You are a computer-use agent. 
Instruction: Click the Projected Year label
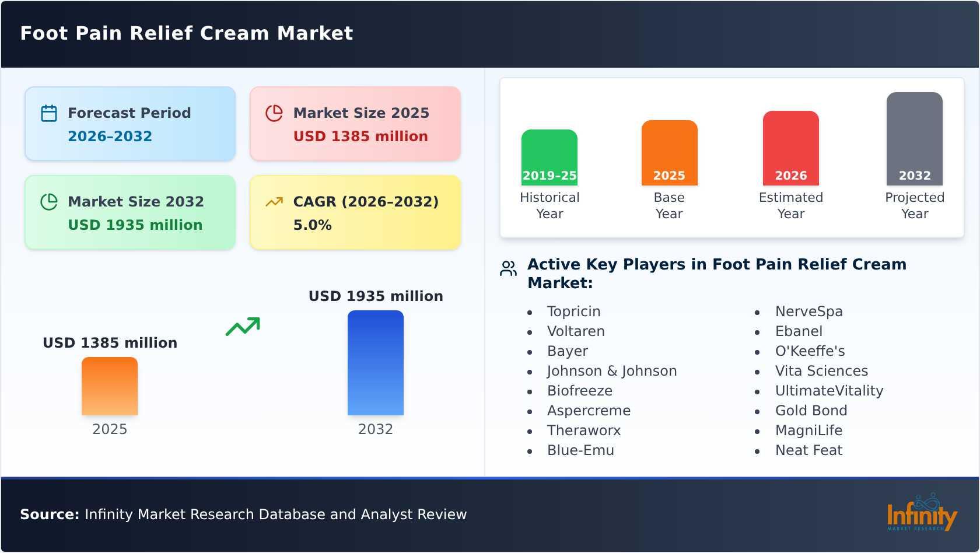[x=915, y=205]
